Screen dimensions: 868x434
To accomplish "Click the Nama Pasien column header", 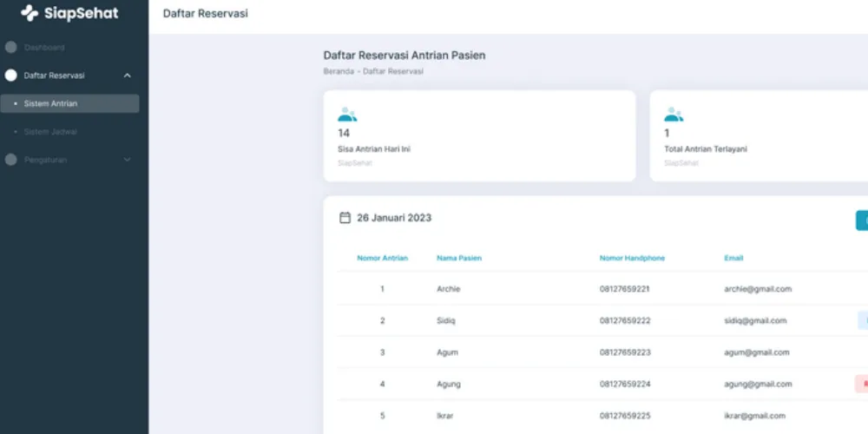I will [459, 258].
